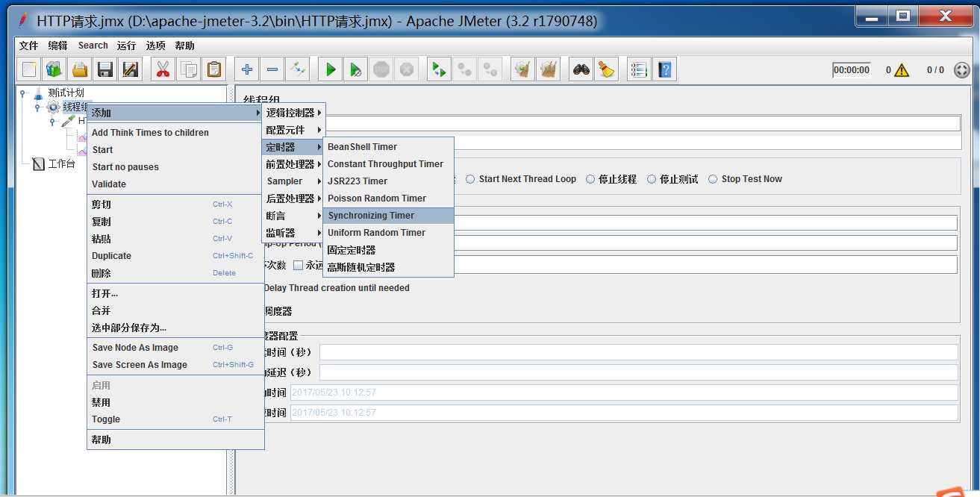Save the test plan with floppy icon
The height and width of the screenshot is (497, 980).
click(105, 70)
